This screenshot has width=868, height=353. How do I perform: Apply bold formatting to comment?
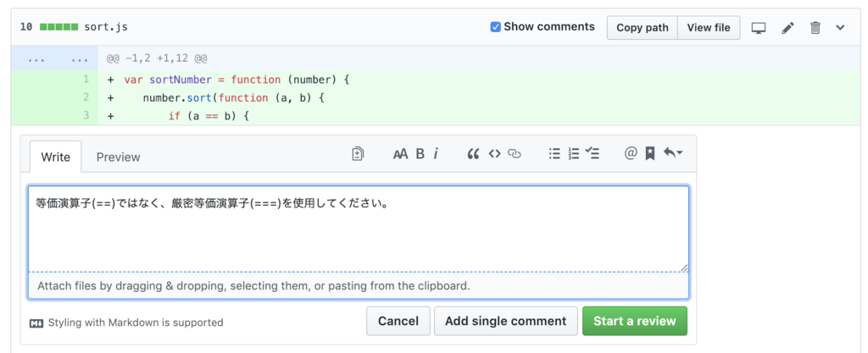(420, 154)
